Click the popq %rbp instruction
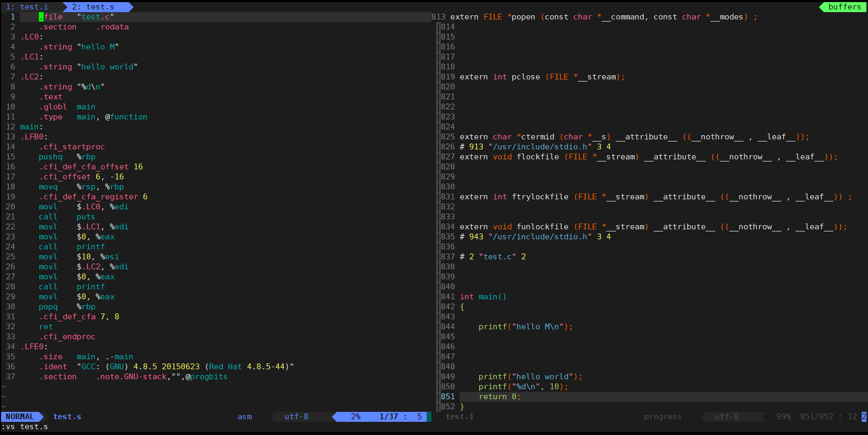The width and height of the screenshot is (868, 435). [x=67, y=307]
